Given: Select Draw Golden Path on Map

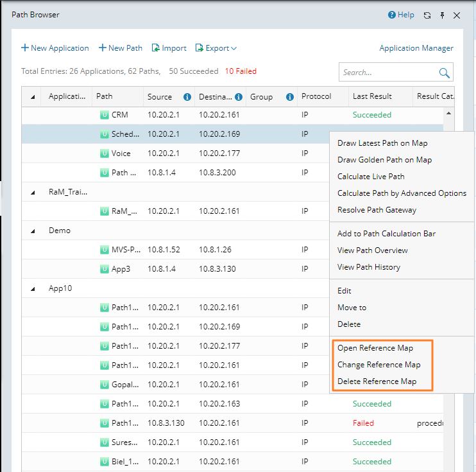Looking at the screenshot, I should pyautogui.click(x=384, y=160).
